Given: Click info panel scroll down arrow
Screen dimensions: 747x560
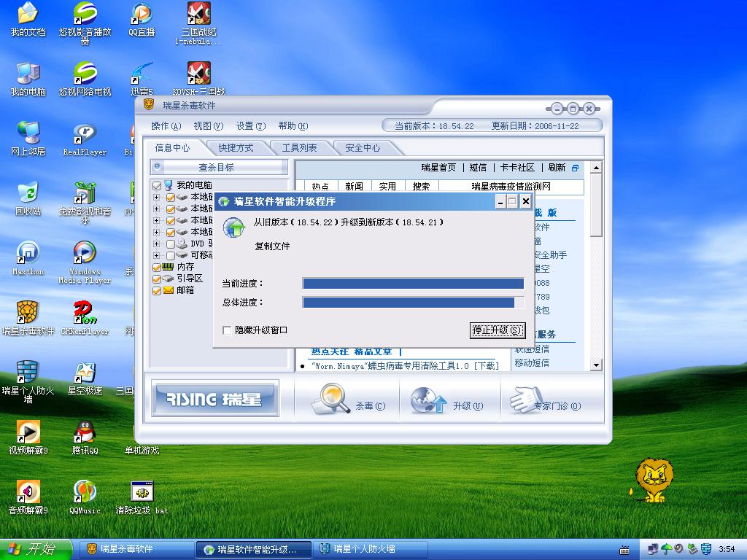Looking at the screenshot, I should 596,365.
